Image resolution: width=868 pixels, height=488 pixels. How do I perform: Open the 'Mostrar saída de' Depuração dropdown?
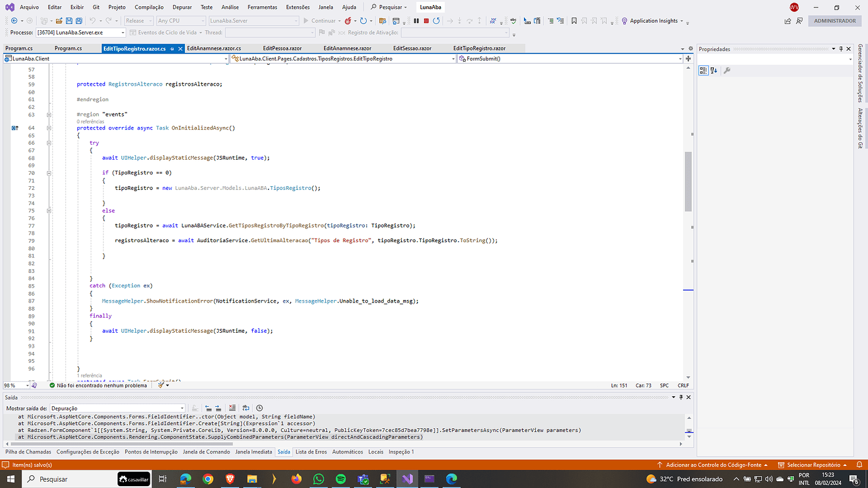(182, 408)
